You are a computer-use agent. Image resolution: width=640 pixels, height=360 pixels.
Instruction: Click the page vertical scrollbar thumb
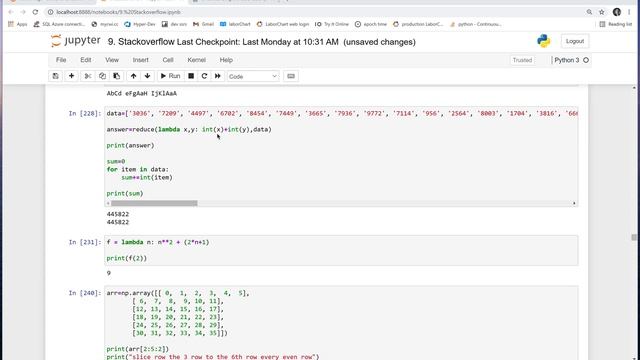click(634, 237)
